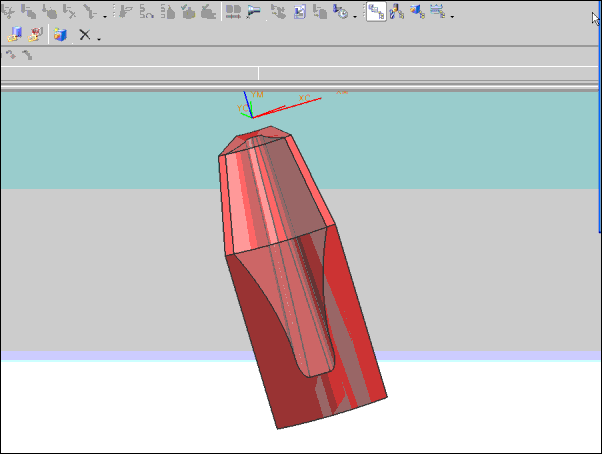Click the greyed Verify Tool Path icon with check mark
602x454 pixels.
[x=188, y=12]
